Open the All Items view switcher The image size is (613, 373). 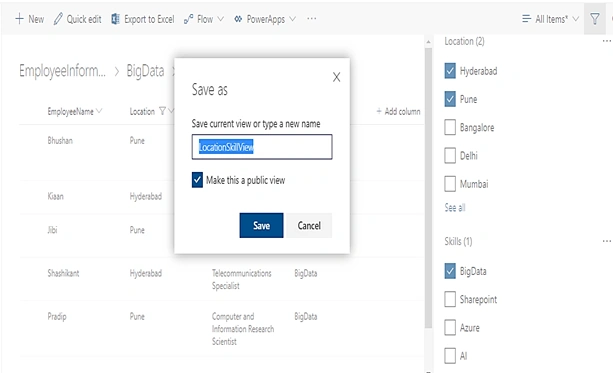[x=550, y=19]
